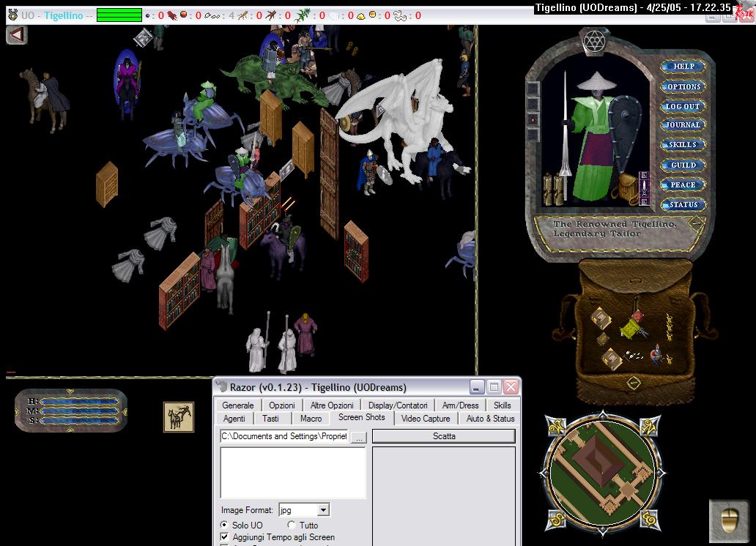Click the horse mount icon button
Screen dimensions: 756x546
(x=178, y=417)
